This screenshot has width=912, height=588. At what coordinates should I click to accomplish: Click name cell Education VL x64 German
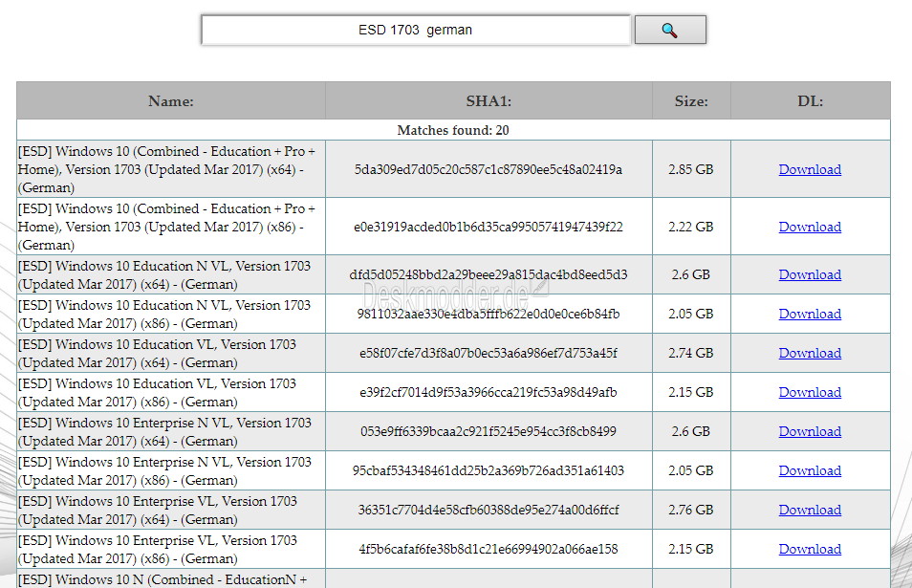(x=171, y=353)
